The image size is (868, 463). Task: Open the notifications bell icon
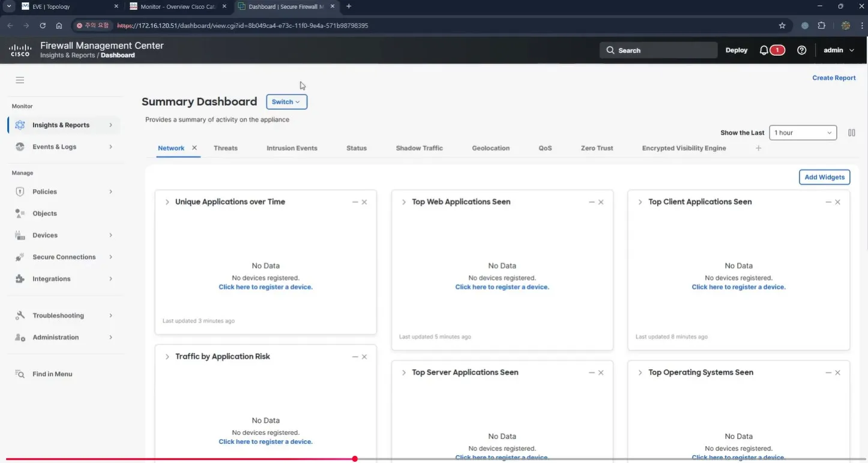(764, 50)
